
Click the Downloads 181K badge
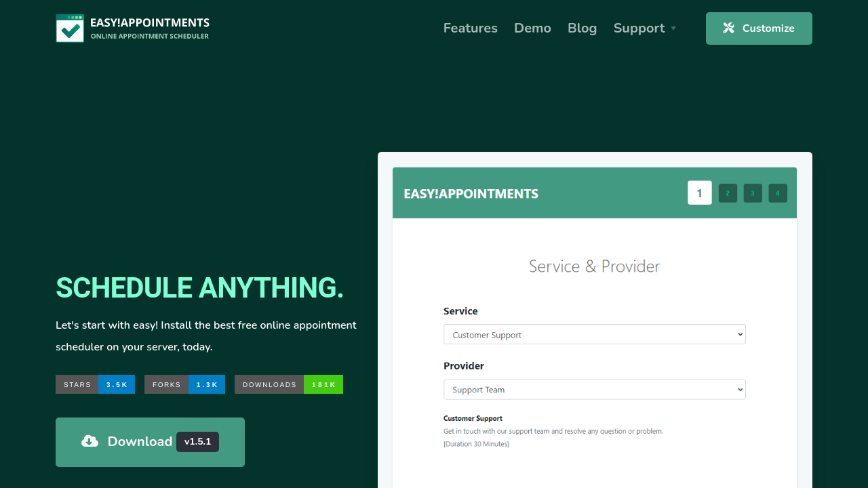tap(288, 384)
